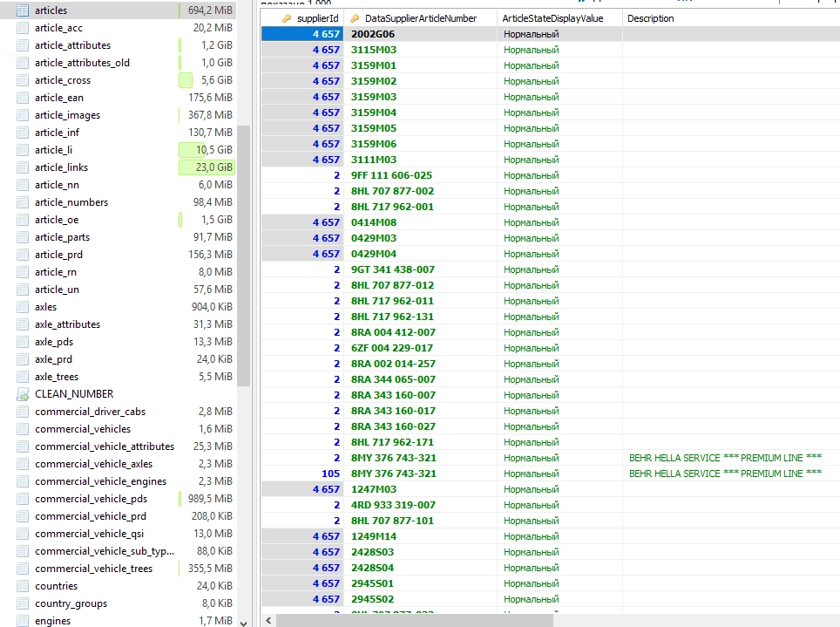Click the article_numbers table icon
Image resolution: width=840 pixels, height=627 pixels.
tap(23, 202)
